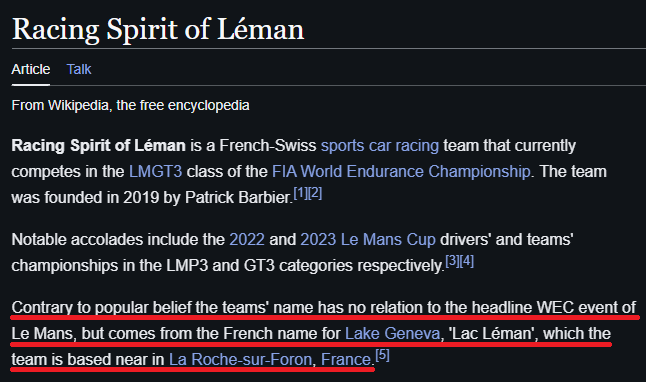Image resolution: width=646 pixels, height=382 pixels.
Task: Open the La Roche-sur-Foron link
Action: pos(241,359)
